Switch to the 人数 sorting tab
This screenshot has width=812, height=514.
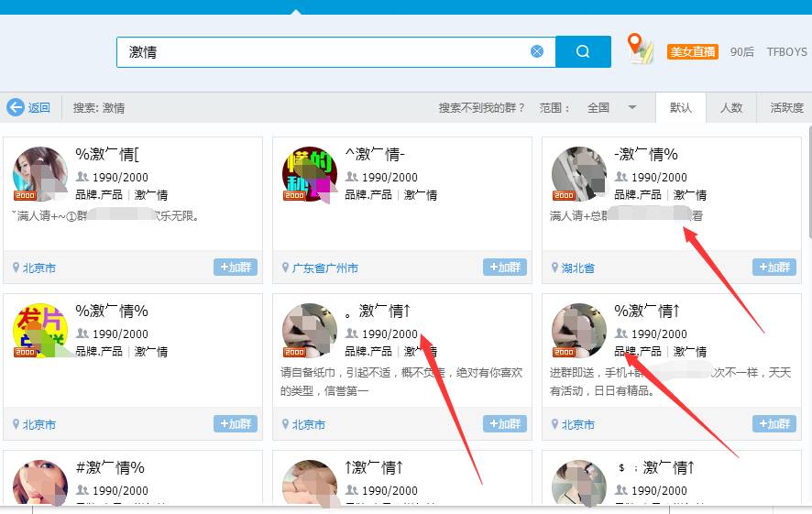[x=731, y=107]
